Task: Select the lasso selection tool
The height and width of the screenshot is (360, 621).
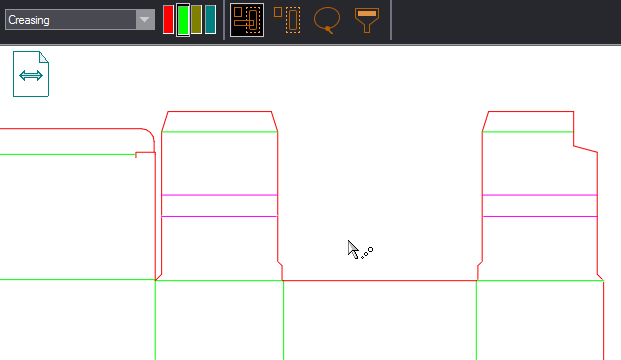Action: (x=327, y=20)
